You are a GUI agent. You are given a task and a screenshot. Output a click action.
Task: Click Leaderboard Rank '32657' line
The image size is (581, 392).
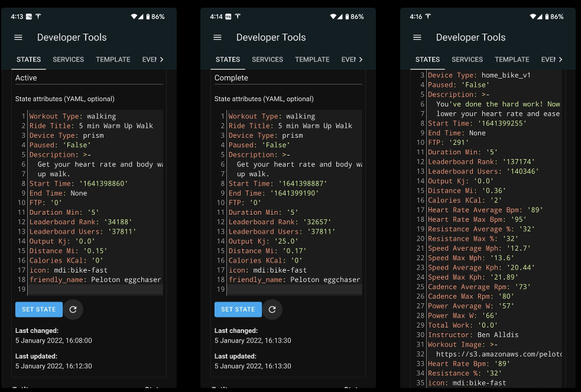click(280, 222)
